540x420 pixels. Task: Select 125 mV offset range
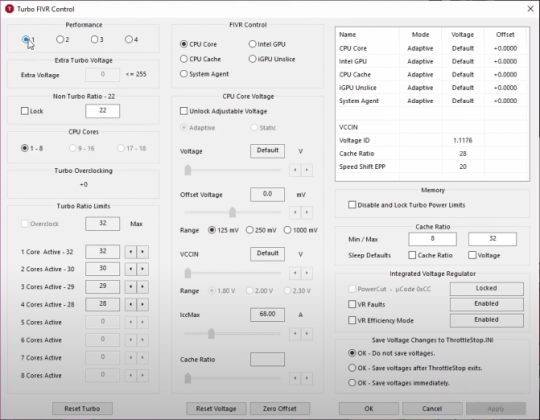tap(212, 230)
